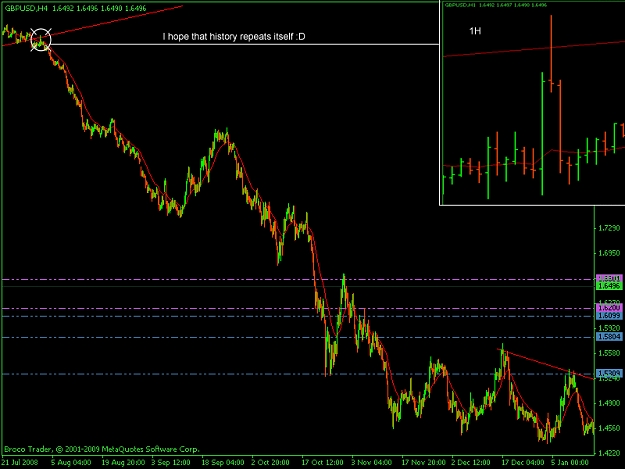
Task: Click the Broco Trader MetaQuotes copyright text
Action: [102, 449]
